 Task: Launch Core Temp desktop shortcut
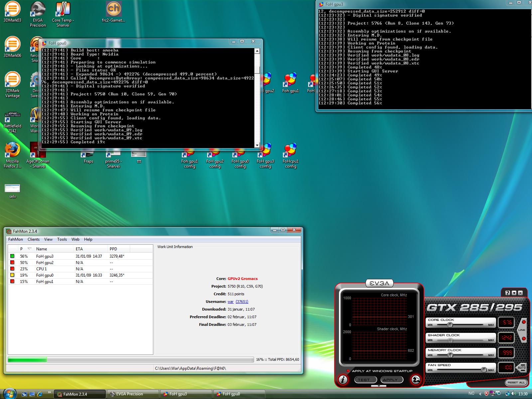[63, 14]
